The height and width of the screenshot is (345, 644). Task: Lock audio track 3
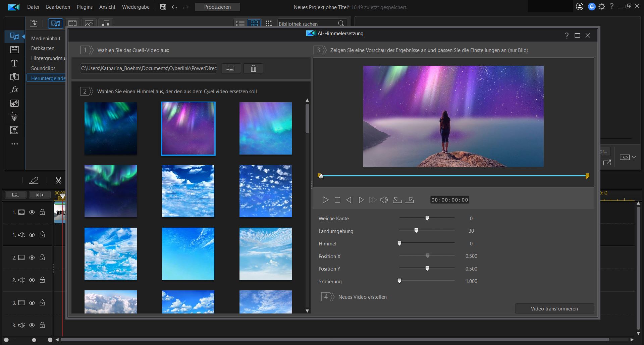pos(43,325)
